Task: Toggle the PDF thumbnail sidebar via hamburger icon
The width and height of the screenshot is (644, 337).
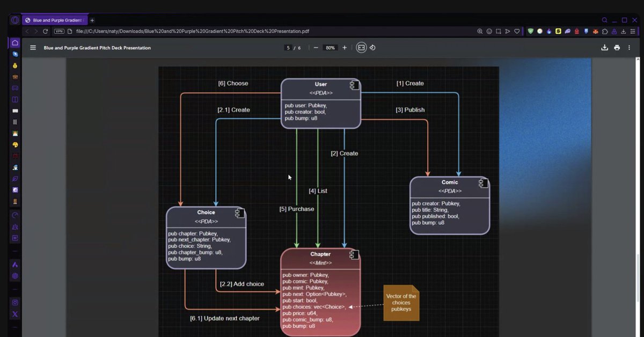Action: [33, 47]
